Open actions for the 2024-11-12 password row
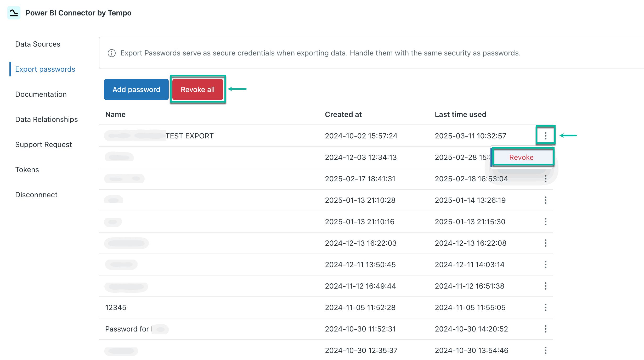 pyautogui.click(x=546, y=286)
